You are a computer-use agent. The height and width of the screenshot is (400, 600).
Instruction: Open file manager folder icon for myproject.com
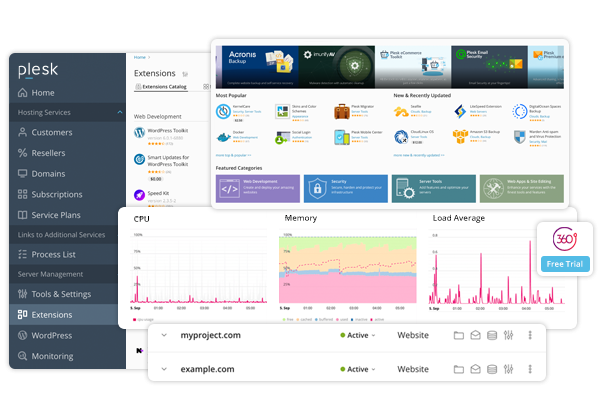click(x=459, y=335)
